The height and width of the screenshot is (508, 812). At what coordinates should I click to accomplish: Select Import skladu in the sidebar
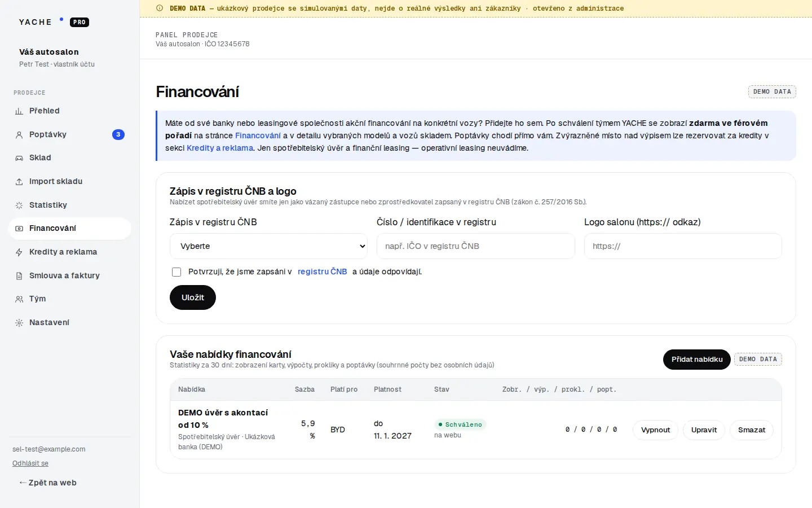[70, 181]
